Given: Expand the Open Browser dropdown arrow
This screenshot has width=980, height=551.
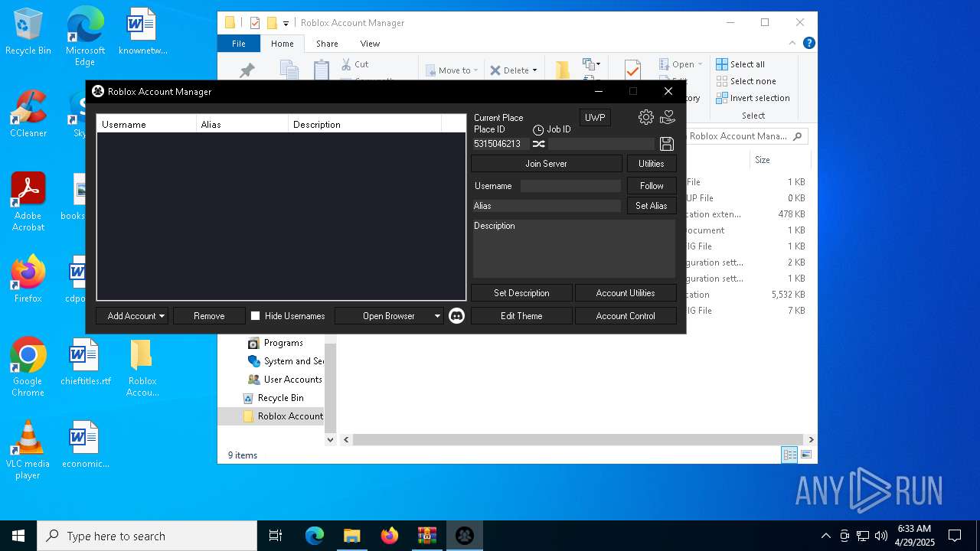Looking at the screenshot, I should pyautogui.click(x=437, y=315).
